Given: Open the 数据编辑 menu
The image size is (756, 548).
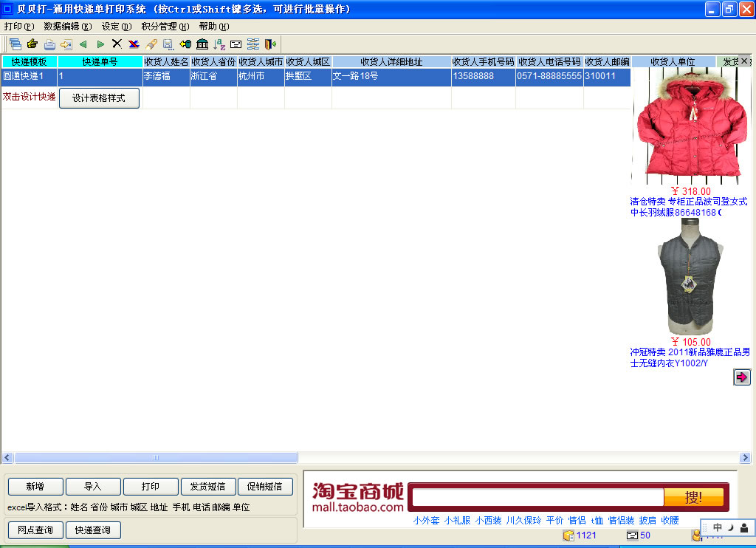Looking at the screenshot, I should tap(67, 27).
